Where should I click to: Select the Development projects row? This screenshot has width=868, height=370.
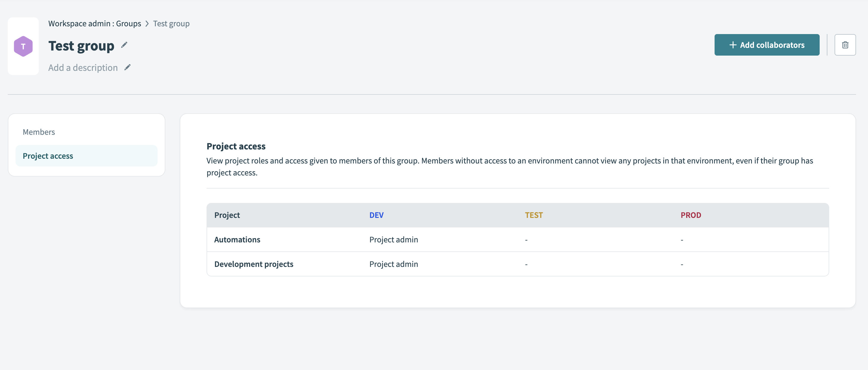254,264
